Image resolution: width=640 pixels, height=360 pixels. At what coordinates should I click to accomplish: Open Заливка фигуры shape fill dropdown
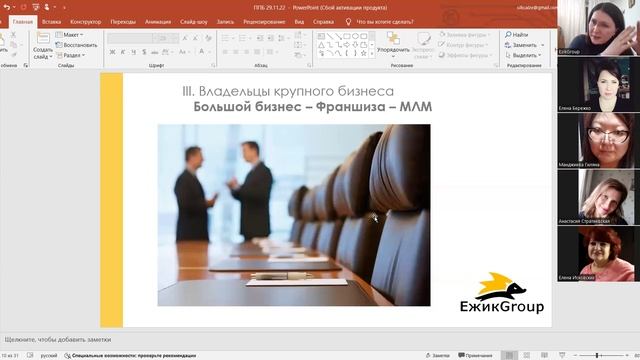466,35
